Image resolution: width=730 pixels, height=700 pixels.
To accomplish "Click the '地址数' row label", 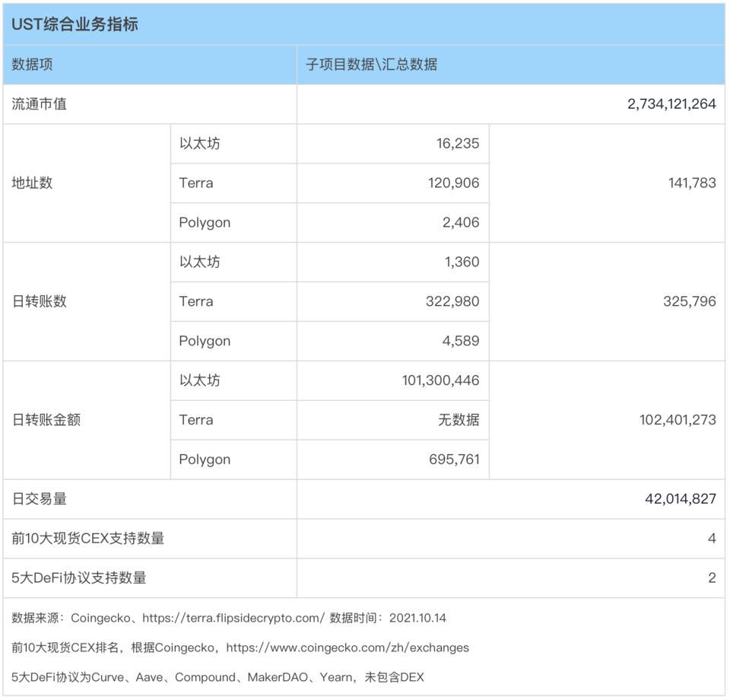I will point(32,183).
